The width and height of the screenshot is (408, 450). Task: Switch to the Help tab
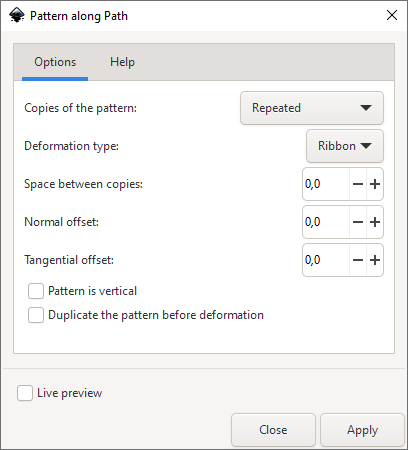point(122,62)
